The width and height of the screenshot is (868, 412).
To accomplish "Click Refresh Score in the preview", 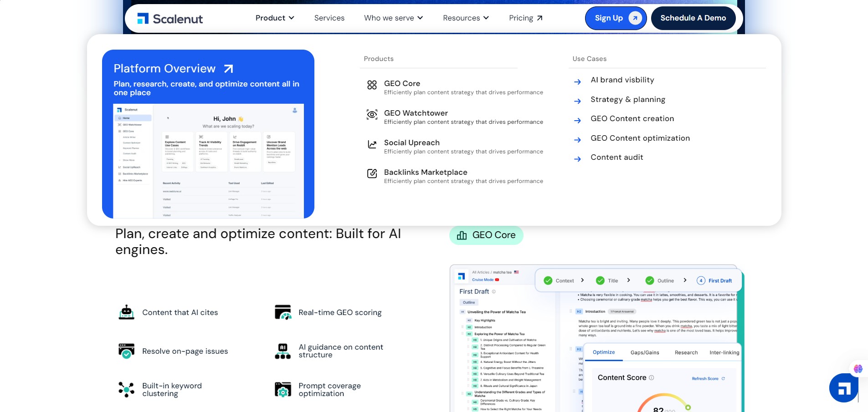I will click(708, 379).
